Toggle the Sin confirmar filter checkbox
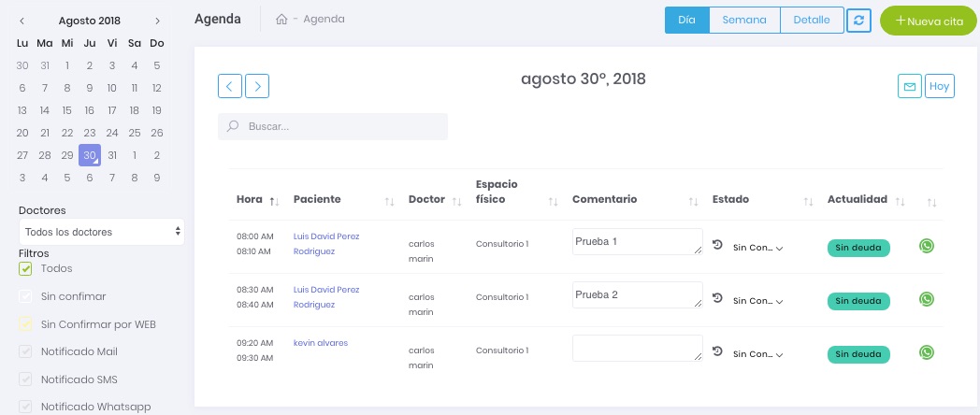 coord(26,297)
